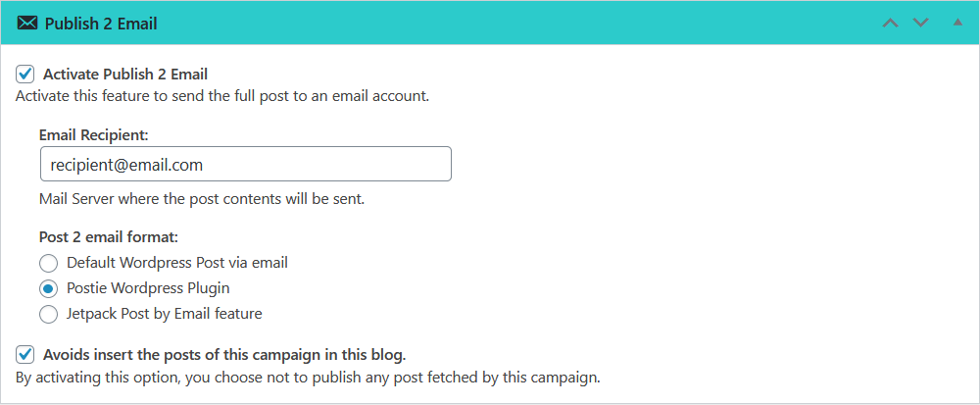Toggle Avoids insert posts in this blog checkbox
This screenshot has width=980, height=405.
pyautogui.click(x=25, y=355)
